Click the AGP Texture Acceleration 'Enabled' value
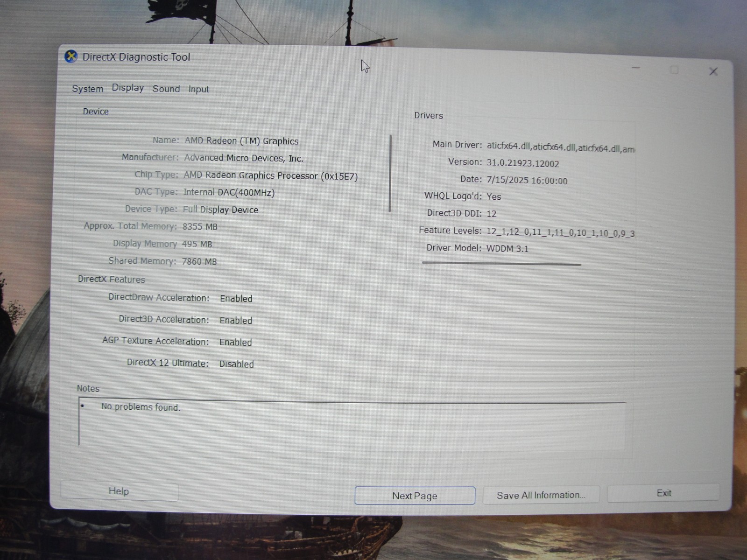The height and width of the screenshot is (560, 747). click(236, 343)
